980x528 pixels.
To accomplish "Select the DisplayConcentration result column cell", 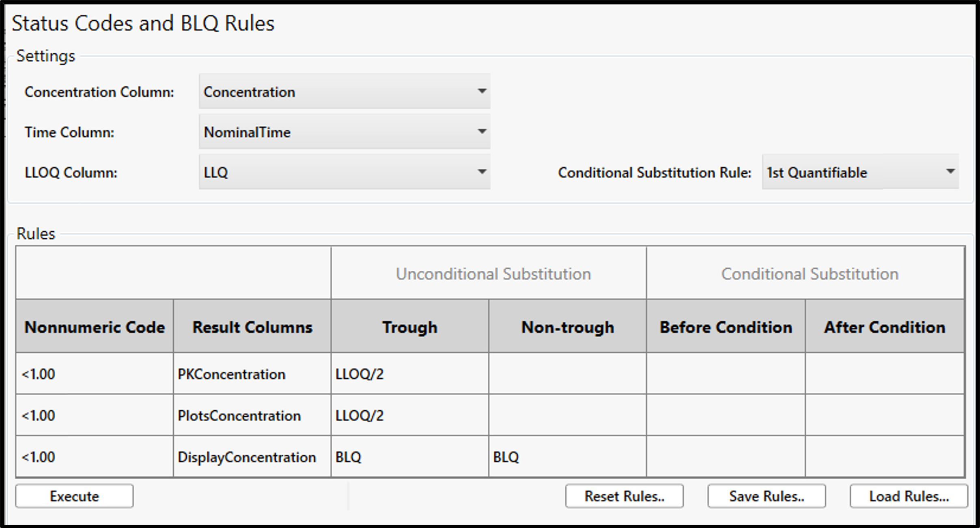I will click(x=252, y=457).
